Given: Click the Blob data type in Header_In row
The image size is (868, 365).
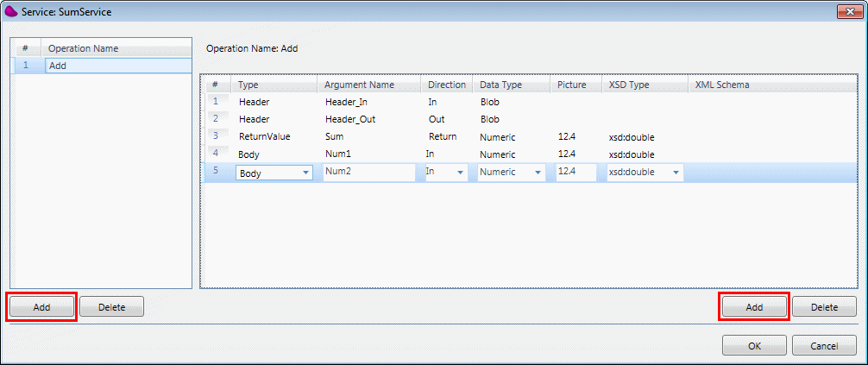Looking at the screenshot, I should (x=489, y=102).
